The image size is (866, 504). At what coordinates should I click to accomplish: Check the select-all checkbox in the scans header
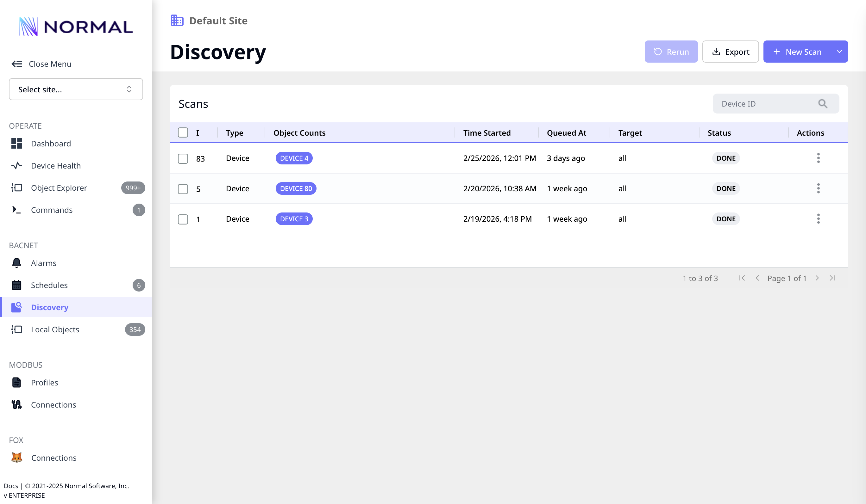[x=183, y=132]
